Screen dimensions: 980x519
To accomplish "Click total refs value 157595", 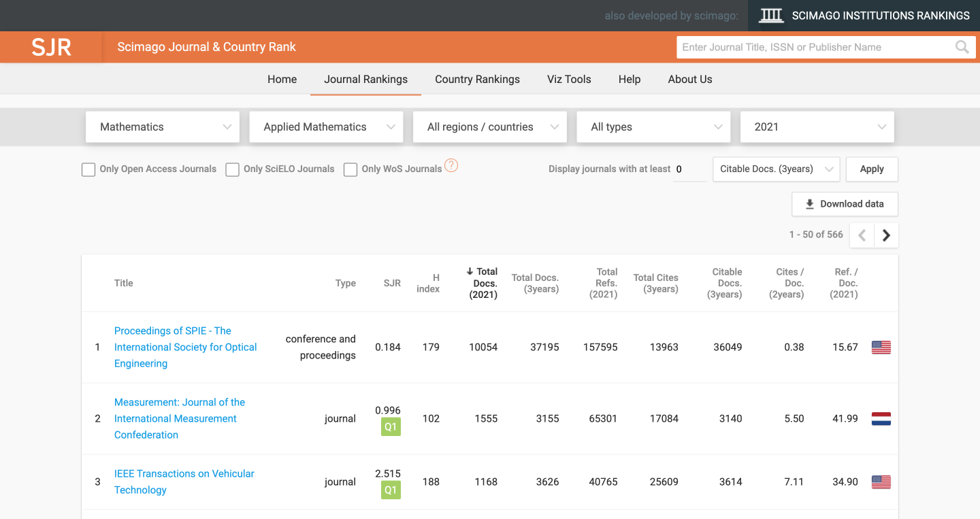I will tap(600, 347).
